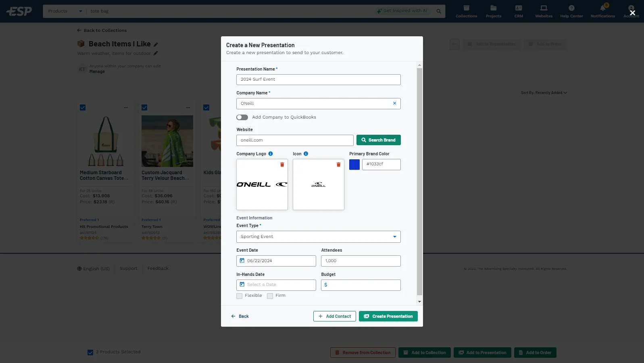Clear the Company Name field
The height and width of the screenshot is (363, 644).
tap(394, 103)
